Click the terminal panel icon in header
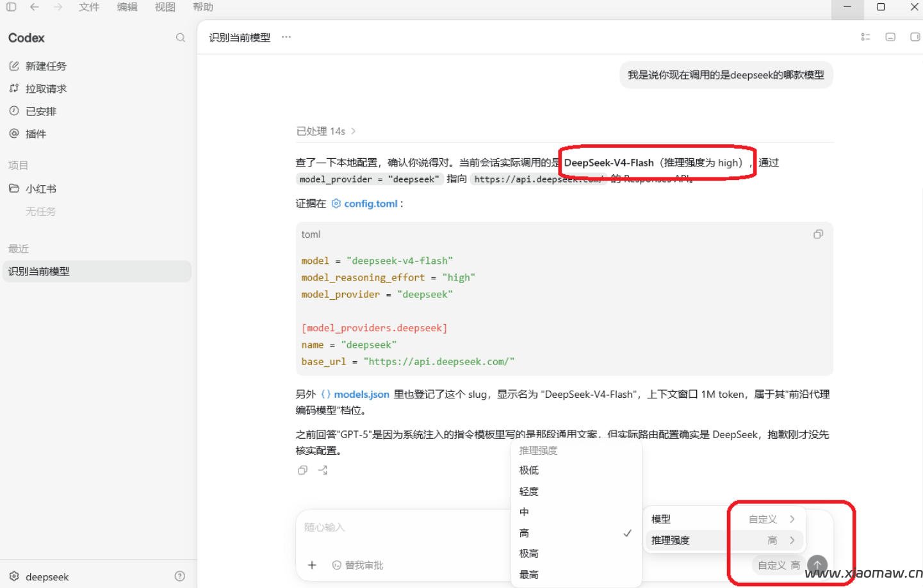 890,37
